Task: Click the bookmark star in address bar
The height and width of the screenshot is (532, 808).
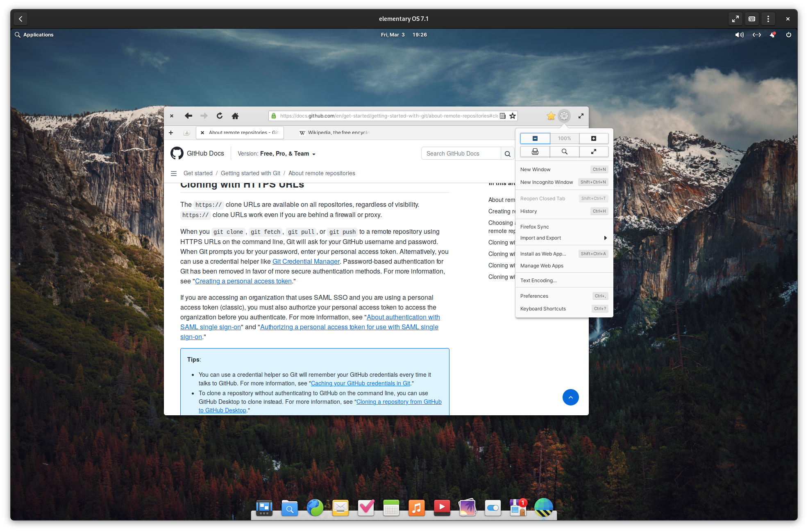Action: pyautogui.click(x=513, y=116)
